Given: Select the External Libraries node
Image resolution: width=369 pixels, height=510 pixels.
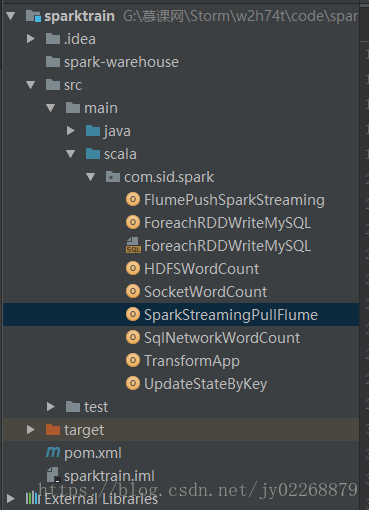Looking at the screenshot, I should click(101, 499).
